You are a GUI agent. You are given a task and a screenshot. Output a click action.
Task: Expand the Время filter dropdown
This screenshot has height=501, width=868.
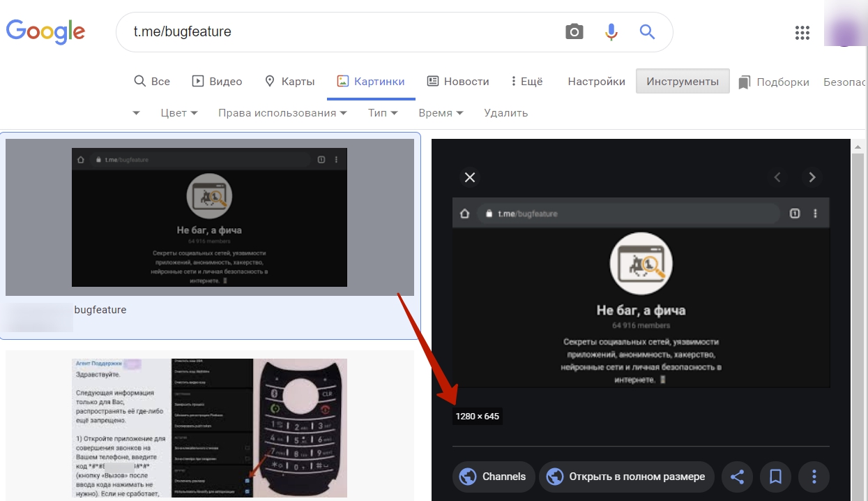[x=441, y=113]
